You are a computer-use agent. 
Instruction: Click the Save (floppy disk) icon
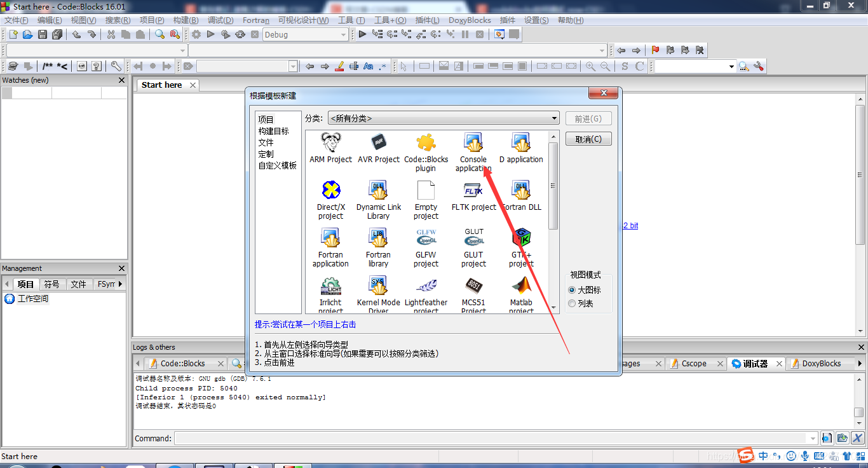pos(43,34)
